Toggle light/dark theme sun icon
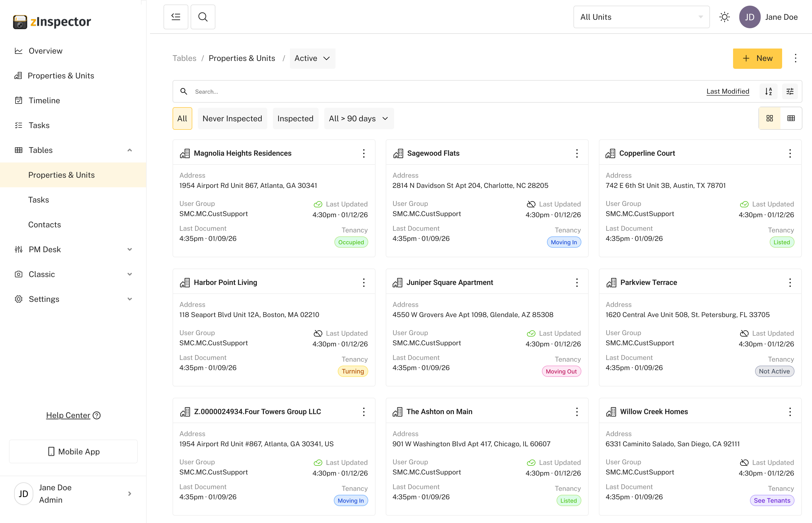Image resolution: width=812 pixels, height=523 pixels. 724,17
